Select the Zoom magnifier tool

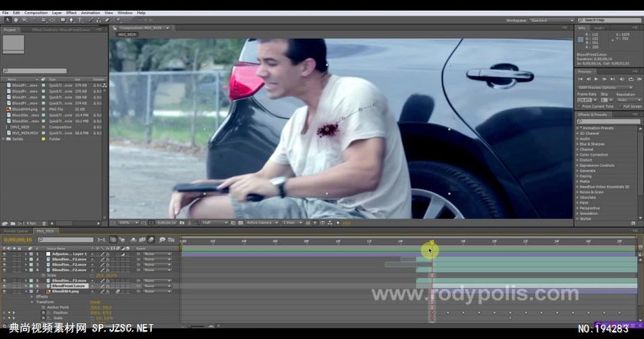point(24,20)
